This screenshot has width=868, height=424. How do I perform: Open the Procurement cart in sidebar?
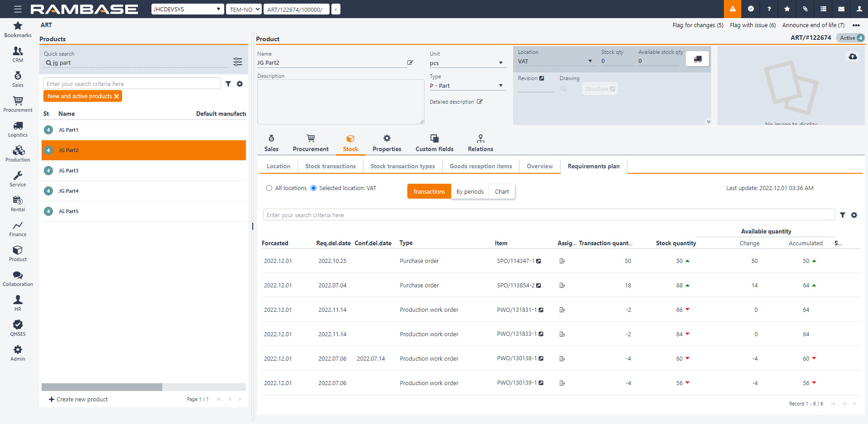click(18, 104)
